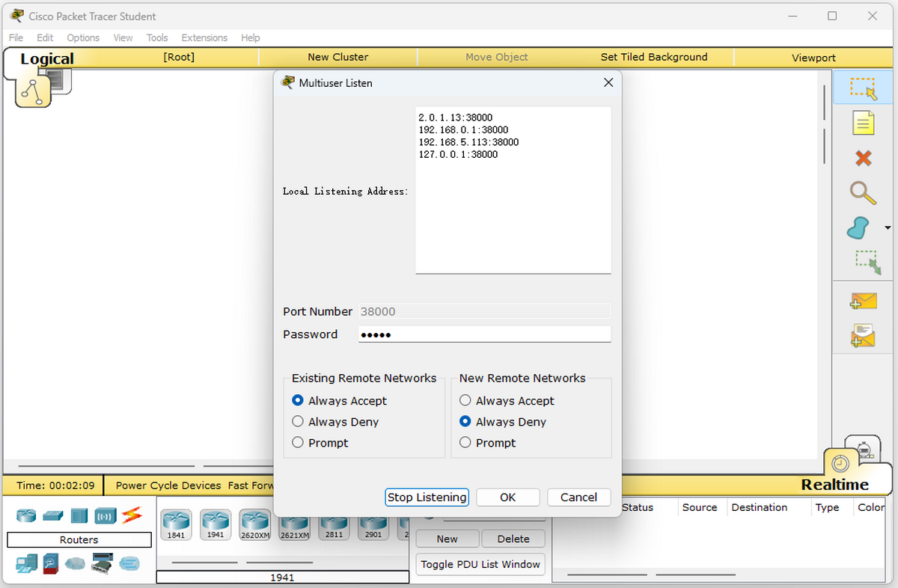The width and height of the screenshot is (898, 588).
Task: Close the Multiuser Listen dialog
Action: tap(608, 83)
